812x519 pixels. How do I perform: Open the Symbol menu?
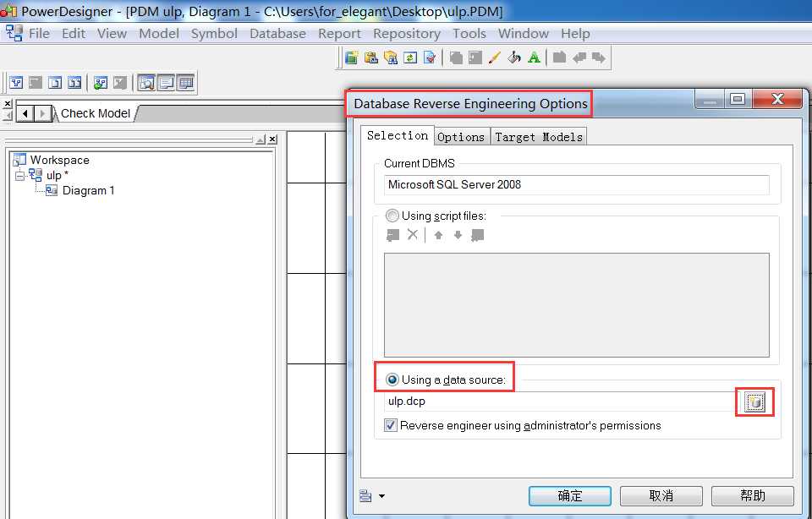click(214, 34)
